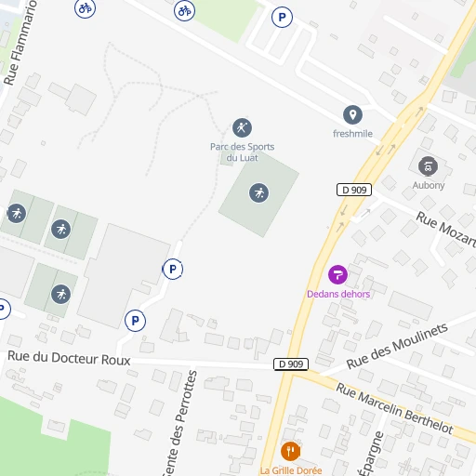Click the freshmile location pin icon
Screen dimensions: 476x476
[352, 115]
